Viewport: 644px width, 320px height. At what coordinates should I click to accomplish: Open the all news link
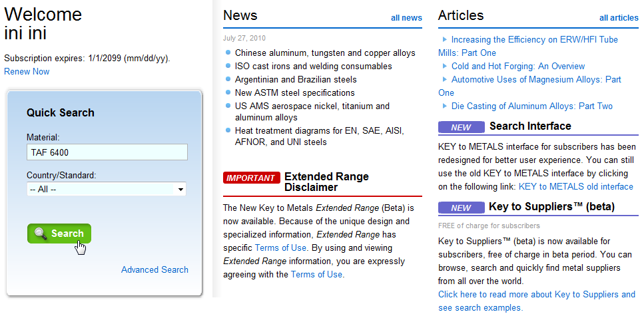[406, 18]
